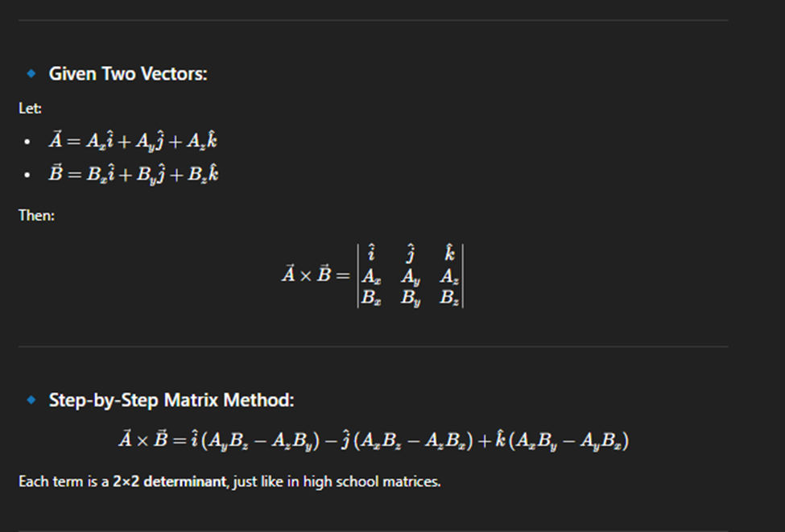785x532 pixels.
Task: Click the divider line above Step-by-Step section
Action: click(x=373, y=347)
